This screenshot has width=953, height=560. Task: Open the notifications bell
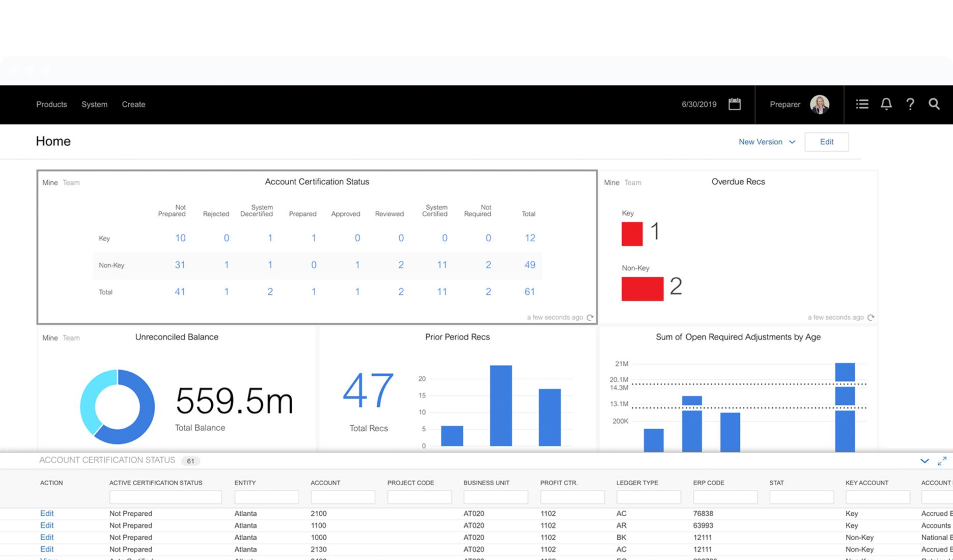point(886,104)
